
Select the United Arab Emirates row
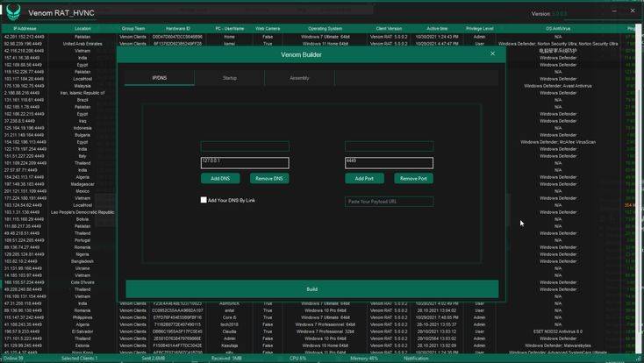(82, 44)
